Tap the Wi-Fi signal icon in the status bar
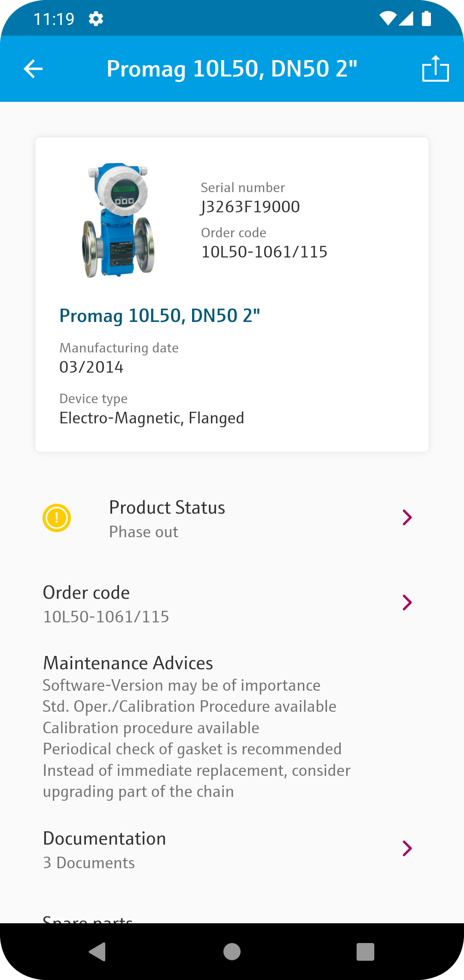 [x=388, y=19]
